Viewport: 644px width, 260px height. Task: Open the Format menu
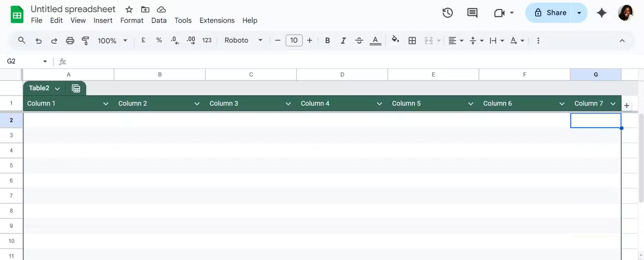(x=132, y=20)
